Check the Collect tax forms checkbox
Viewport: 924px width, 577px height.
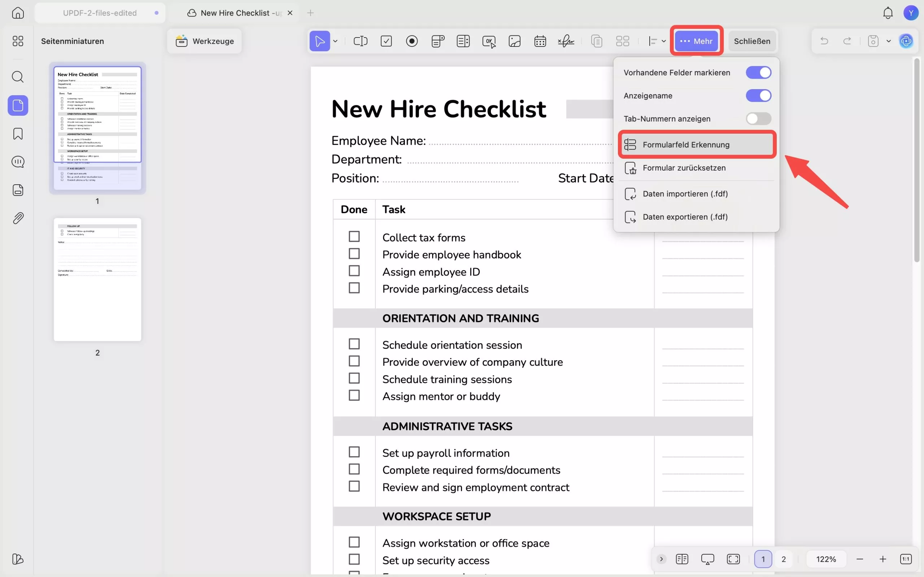pyautogui.click(x=354, y=237)
